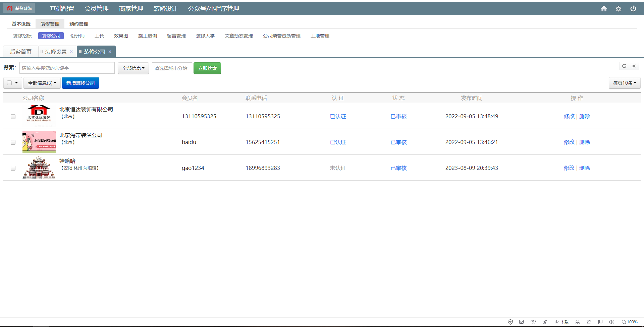Image resolution: width=644 pixels, height=327 pixels.
Task: Expand the 全部信息(3) dropdown
Action: point(42,83)
